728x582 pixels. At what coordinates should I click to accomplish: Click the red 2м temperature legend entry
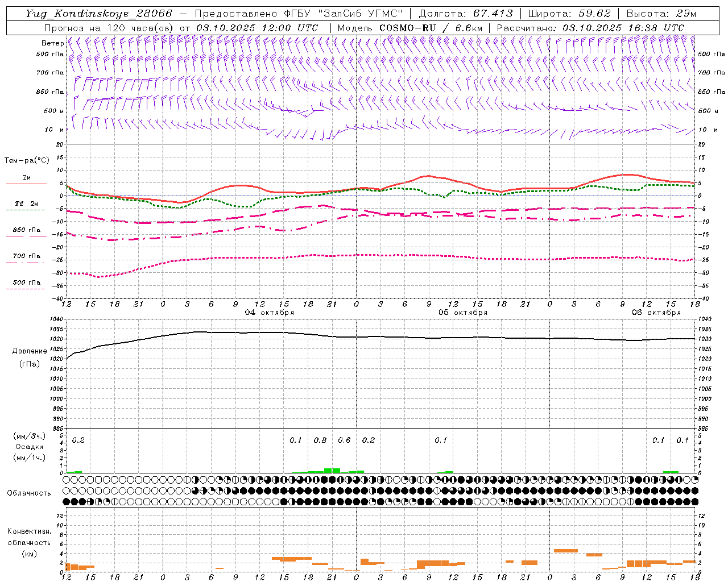point(26,180)
